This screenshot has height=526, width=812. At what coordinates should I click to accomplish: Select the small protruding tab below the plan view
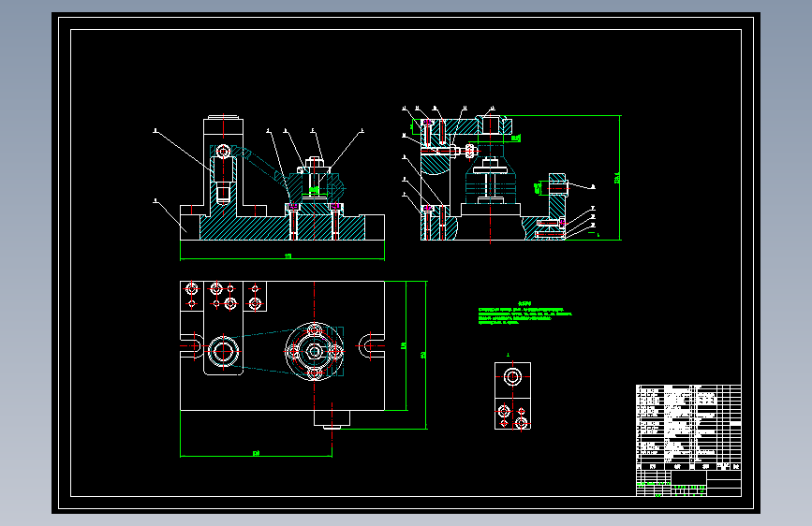point(332,419)
